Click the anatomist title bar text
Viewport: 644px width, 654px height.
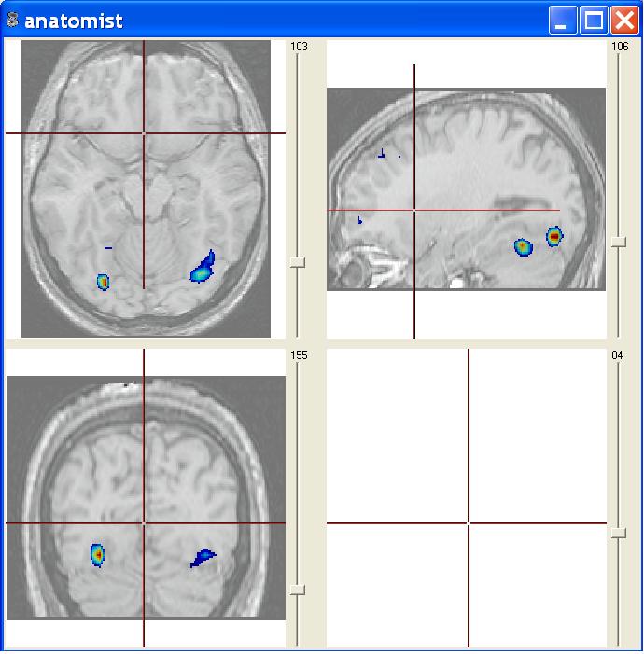coord(73,21)
